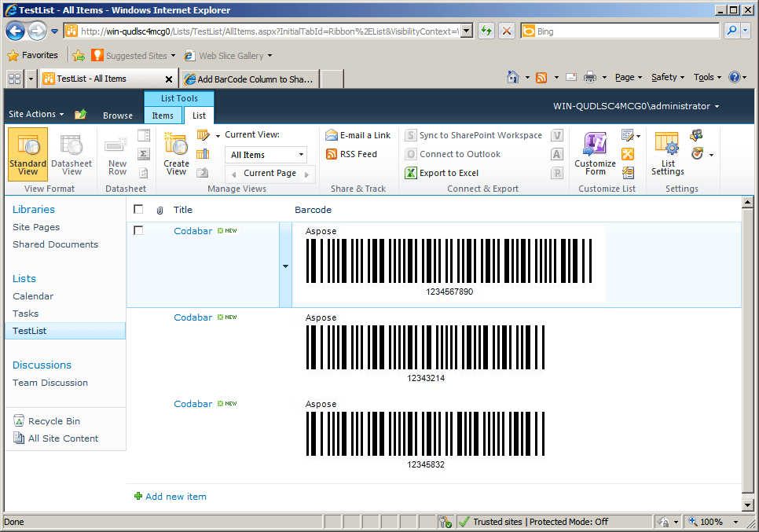Click Export to Excel
Image resolution: width=759 pixels, height=532 pixels.
(442, 173)
